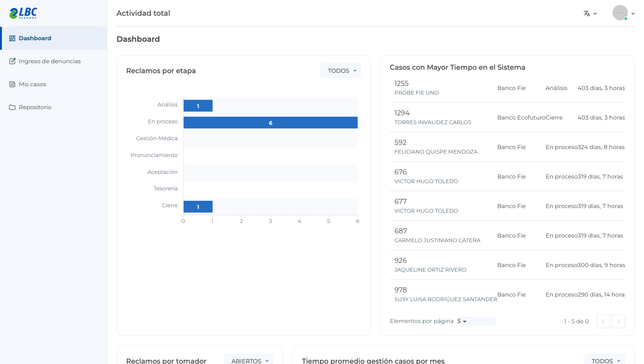The height and width of the screenshot is (364, 644).
Task: Click the Casos con Mayor Tiempo heading
Action: [457, 67]
